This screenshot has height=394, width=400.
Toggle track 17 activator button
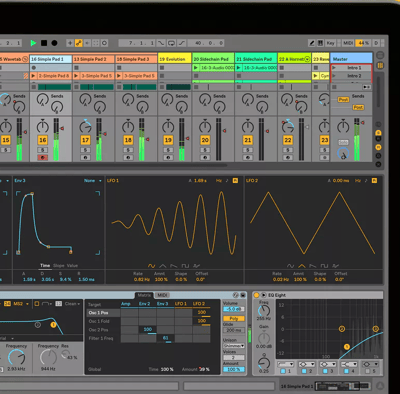pos(86,140)
